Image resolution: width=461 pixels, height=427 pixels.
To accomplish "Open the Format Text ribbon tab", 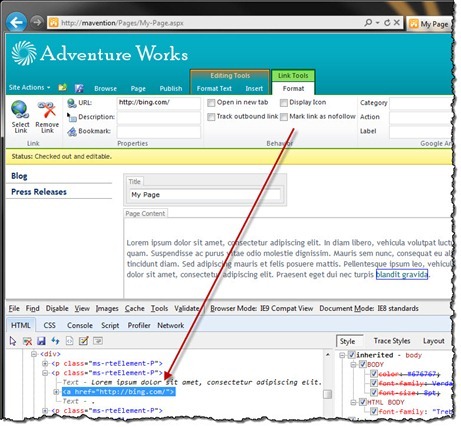I will click(214, 88).
